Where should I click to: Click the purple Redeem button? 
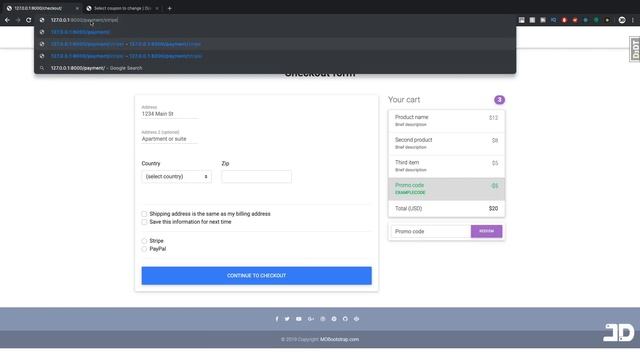(486, 231)
